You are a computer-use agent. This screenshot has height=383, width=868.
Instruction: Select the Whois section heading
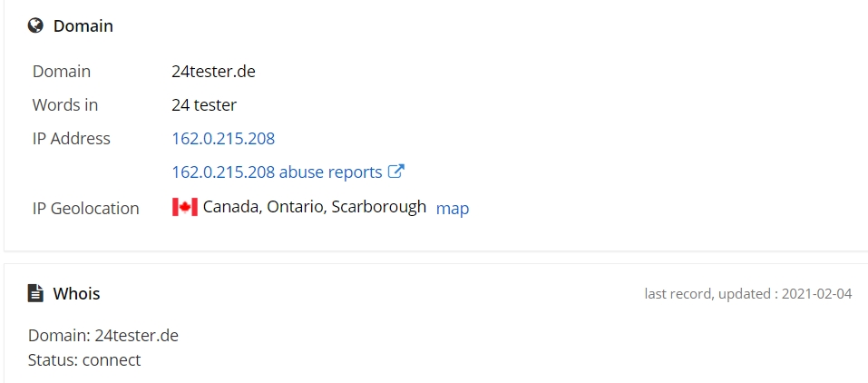coord(76,293)
